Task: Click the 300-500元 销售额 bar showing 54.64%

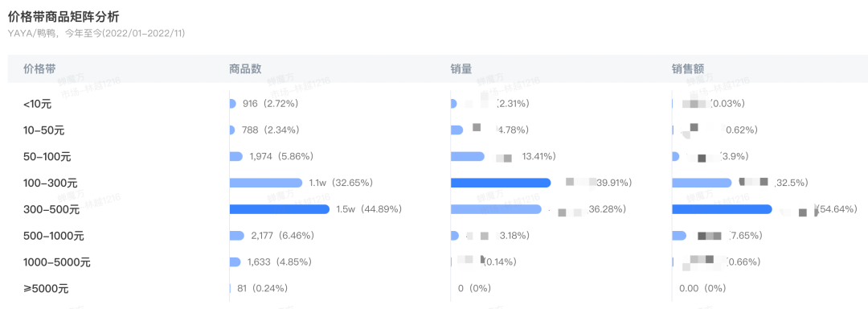Action: [x=722, y=209]
